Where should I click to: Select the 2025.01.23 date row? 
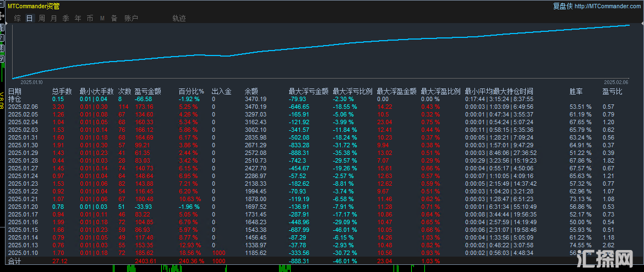24,184
